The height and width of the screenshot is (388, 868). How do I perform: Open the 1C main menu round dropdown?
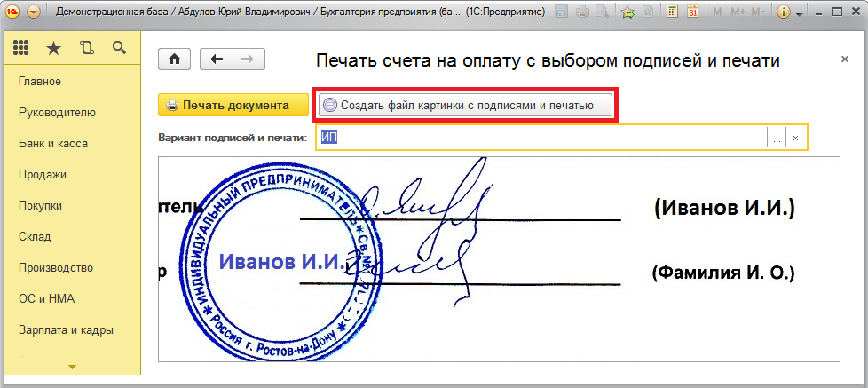point(34,12)
